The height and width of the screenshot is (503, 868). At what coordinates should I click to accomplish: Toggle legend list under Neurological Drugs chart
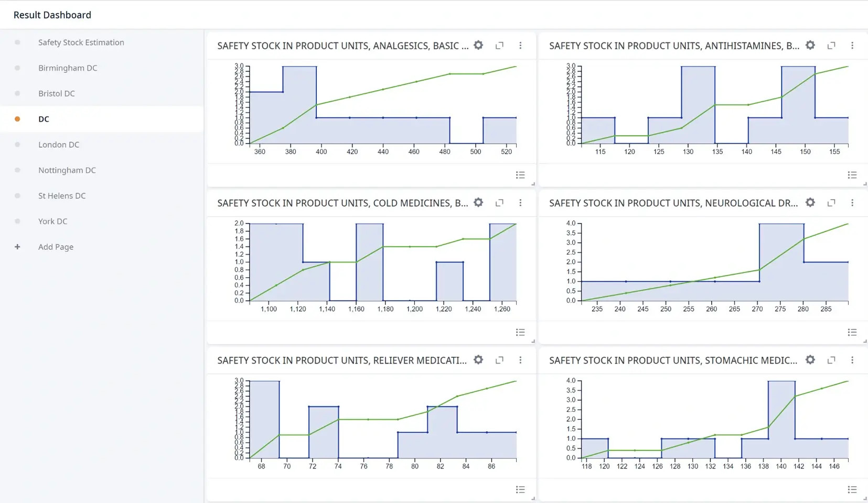(x=852, y=332)
